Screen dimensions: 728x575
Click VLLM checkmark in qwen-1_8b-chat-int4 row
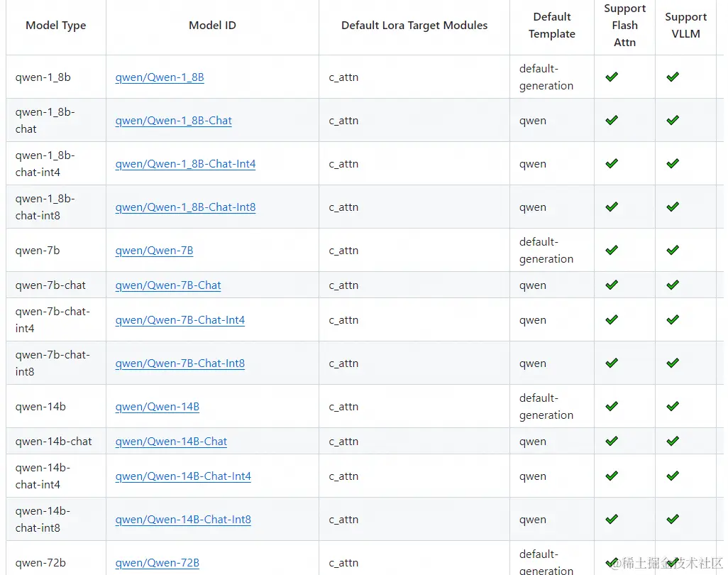coord(673,163)
